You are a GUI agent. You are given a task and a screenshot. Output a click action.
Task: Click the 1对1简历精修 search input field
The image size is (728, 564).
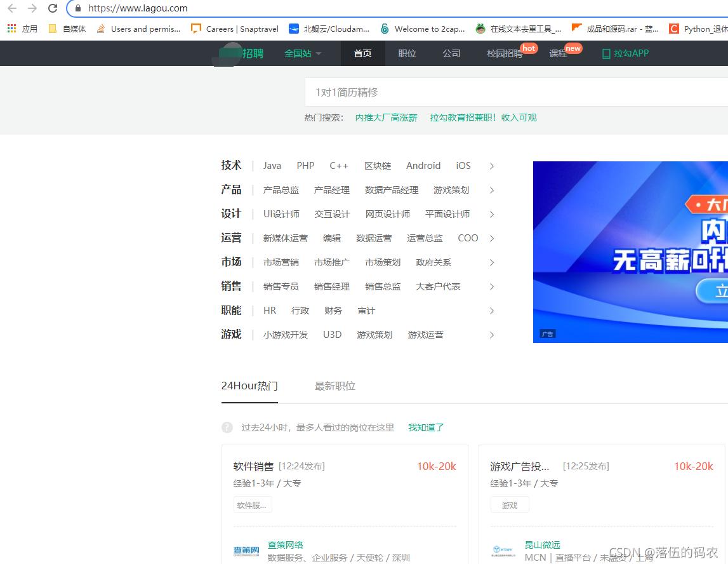[x=444, y=92]
